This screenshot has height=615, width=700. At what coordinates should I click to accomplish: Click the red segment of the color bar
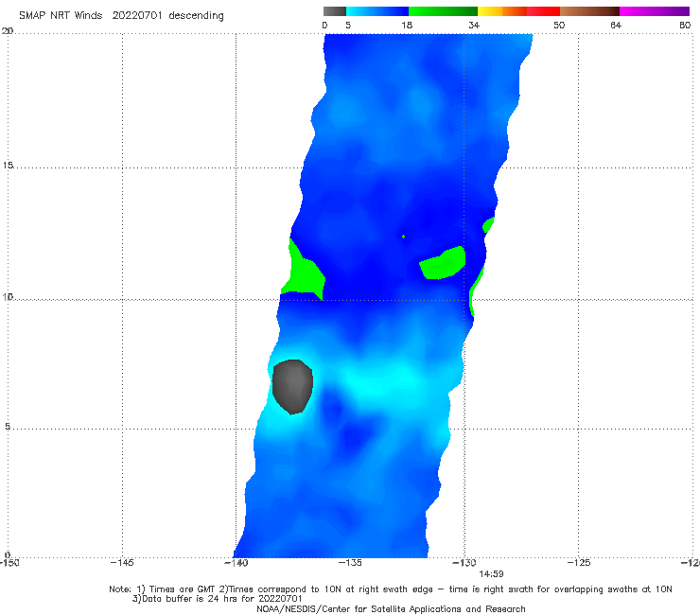[543, 11]
